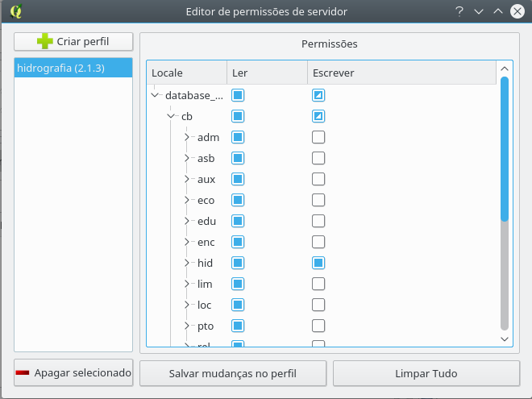Viewport: 532px width, 399px height.
Task: Expand the loc tree node
Action: (187, 305)
